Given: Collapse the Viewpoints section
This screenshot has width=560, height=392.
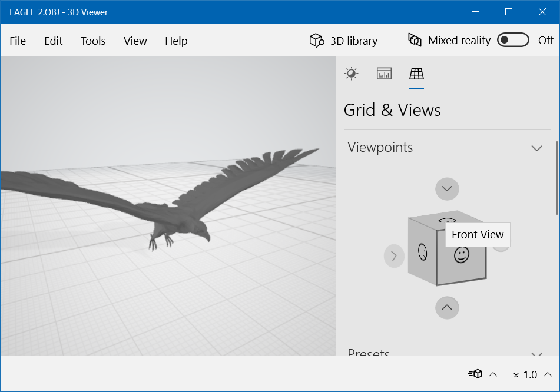Looking at the screenshot, I should (x=536, y=148).
